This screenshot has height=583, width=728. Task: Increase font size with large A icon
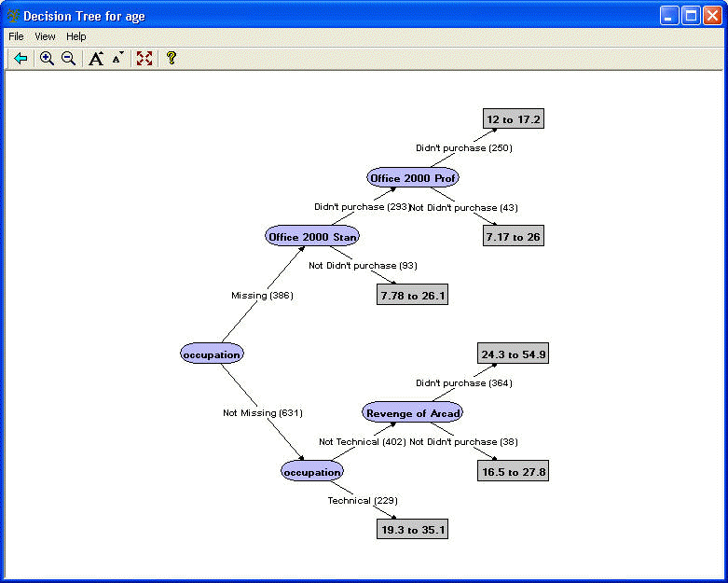96,59
